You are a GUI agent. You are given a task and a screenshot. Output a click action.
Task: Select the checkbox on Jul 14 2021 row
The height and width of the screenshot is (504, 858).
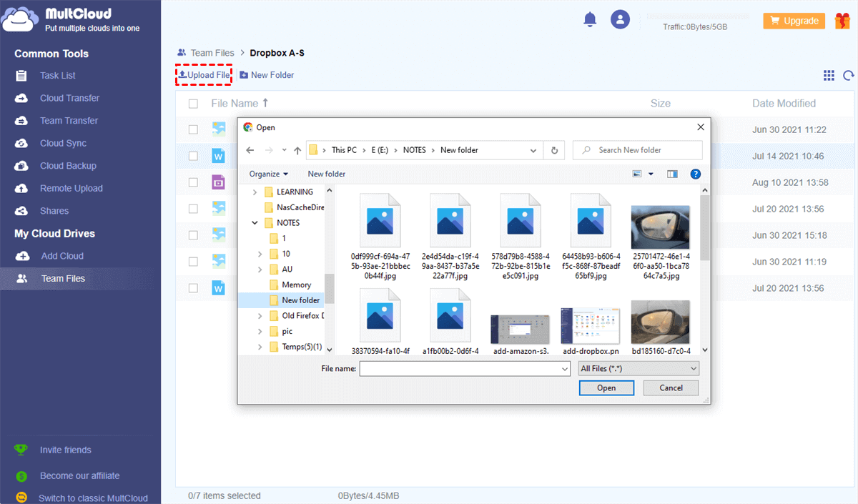(x=193, y=156)
